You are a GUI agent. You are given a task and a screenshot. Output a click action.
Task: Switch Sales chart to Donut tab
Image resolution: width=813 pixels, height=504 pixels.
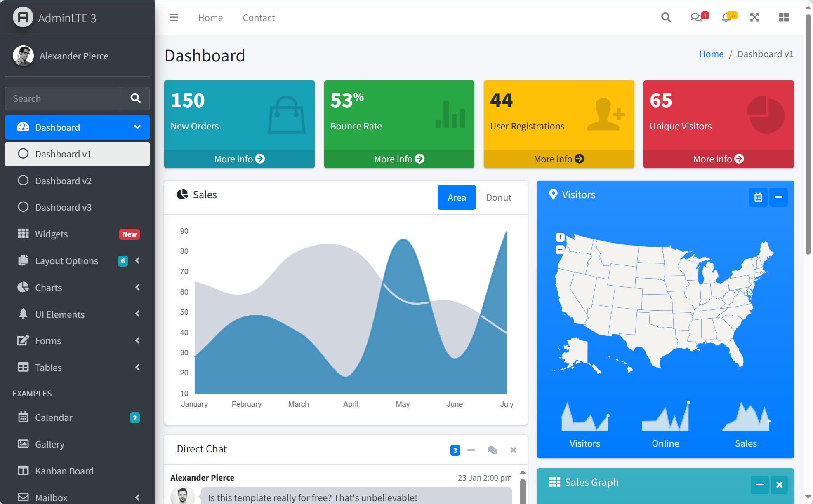(x=498, y=197)
